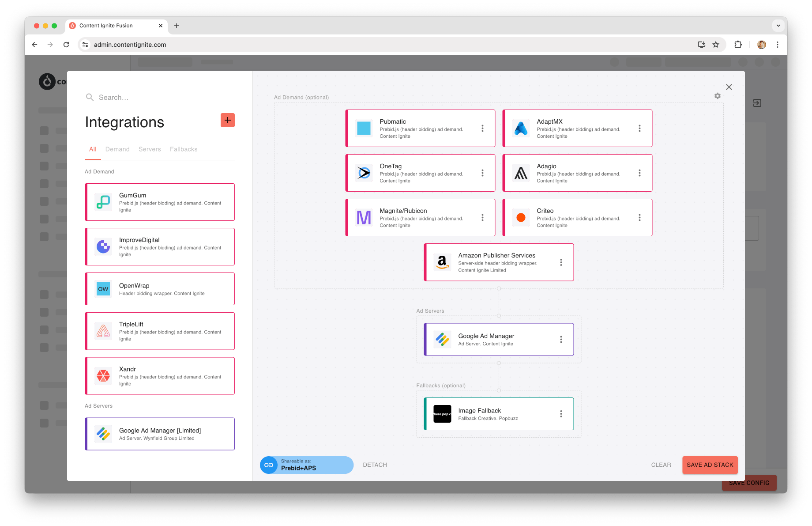Click 'Xandr' integration name
The width and height of the screenshot is (812, 526).
[x=128, y=369]
